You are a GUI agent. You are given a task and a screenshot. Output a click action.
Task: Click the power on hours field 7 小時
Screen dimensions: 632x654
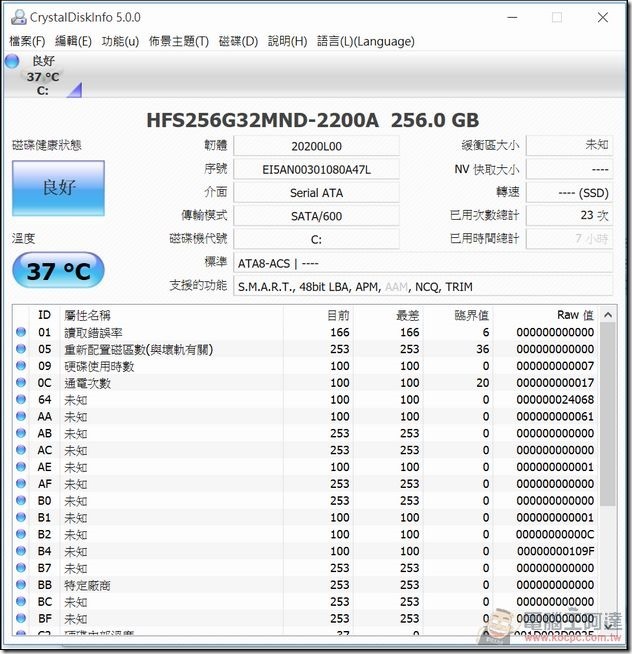(x=569, y=239)
